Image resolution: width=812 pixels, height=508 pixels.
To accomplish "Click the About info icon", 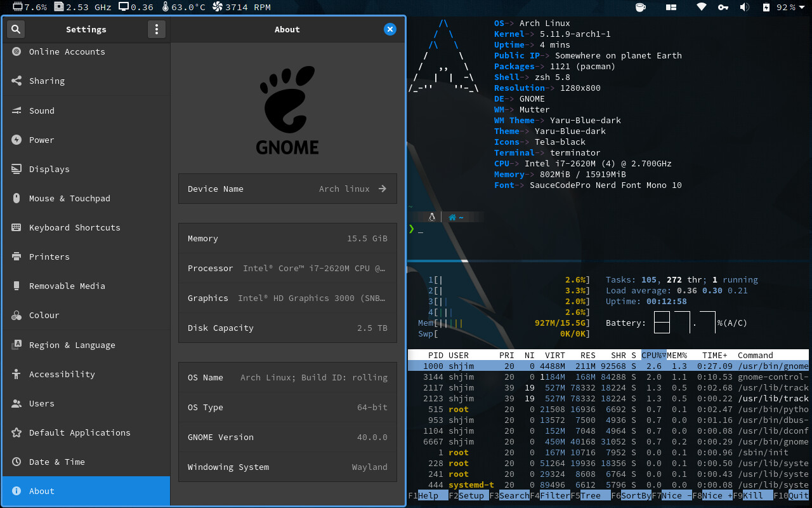I will (x=16, y=491).
